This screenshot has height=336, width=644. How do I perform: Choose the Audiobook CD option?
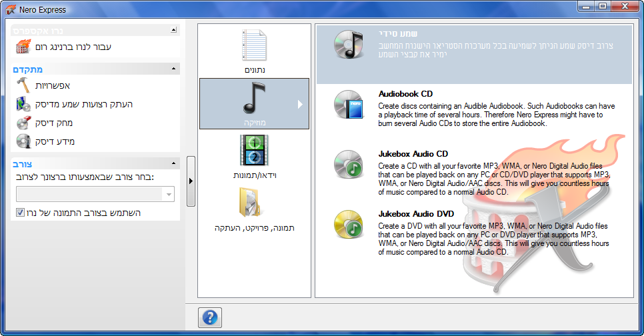tap(475, 109)
